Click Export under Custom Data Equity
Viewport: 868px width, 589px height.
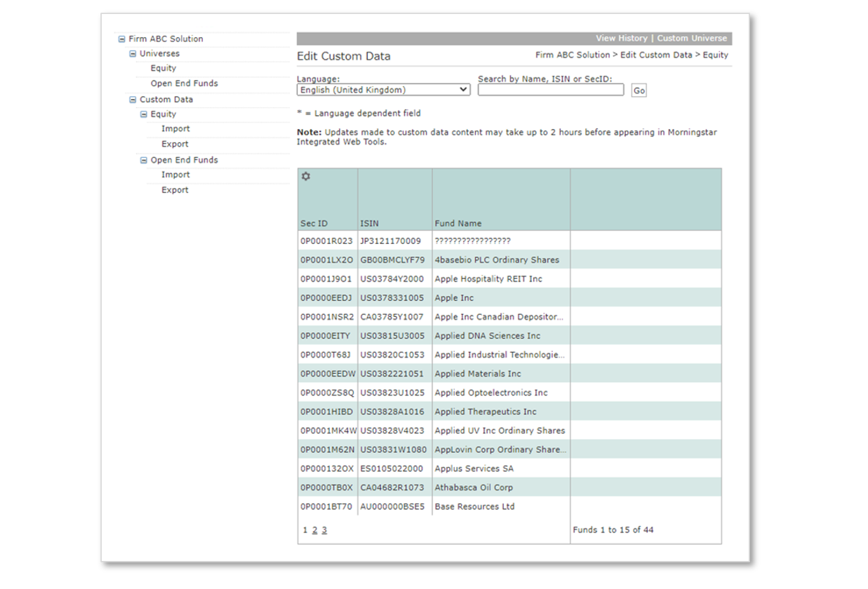[x=175, y=144]
